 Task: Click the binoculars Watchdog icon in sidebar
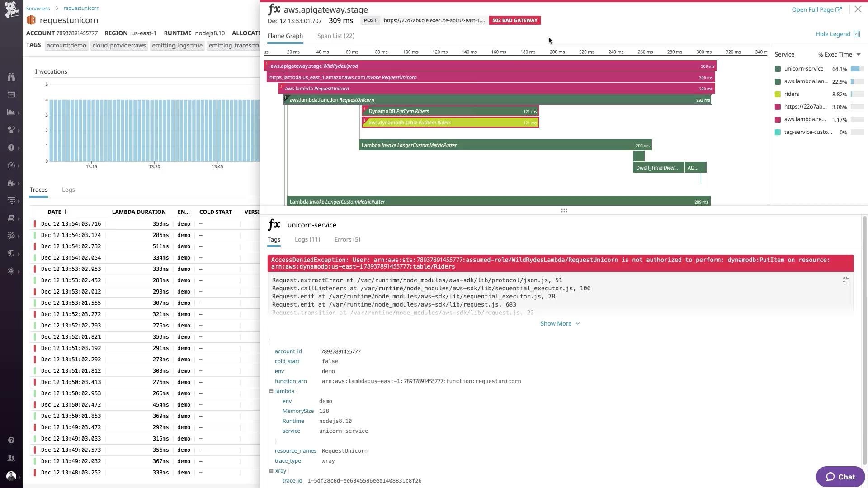pyautogui.click(x=11, y=77)
